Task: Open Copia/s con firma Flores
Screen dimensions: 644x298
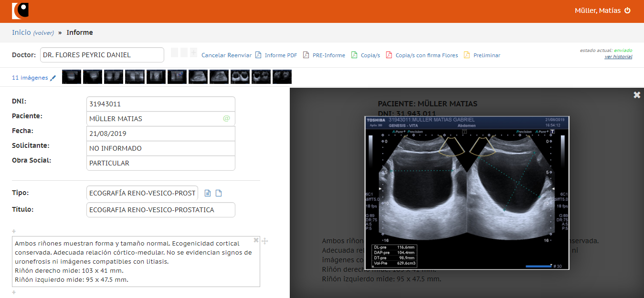Action: tap(426, 55)
